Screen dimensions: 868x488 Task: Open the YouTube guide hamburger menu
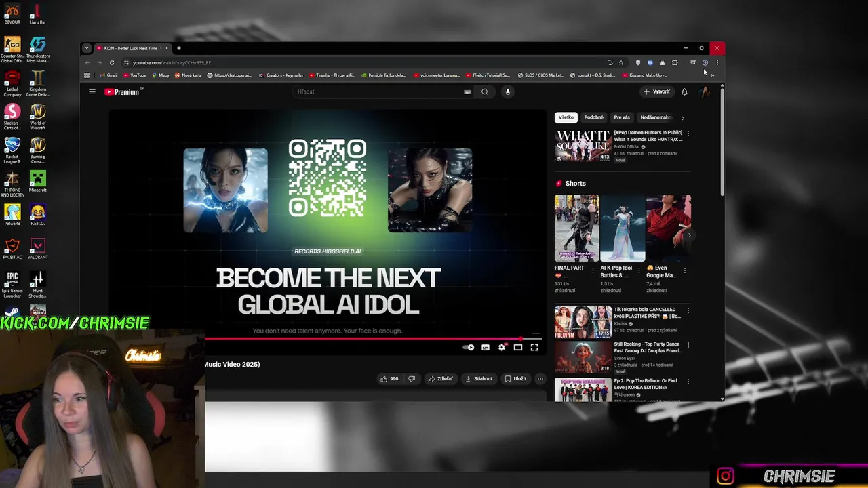[92, 91]
